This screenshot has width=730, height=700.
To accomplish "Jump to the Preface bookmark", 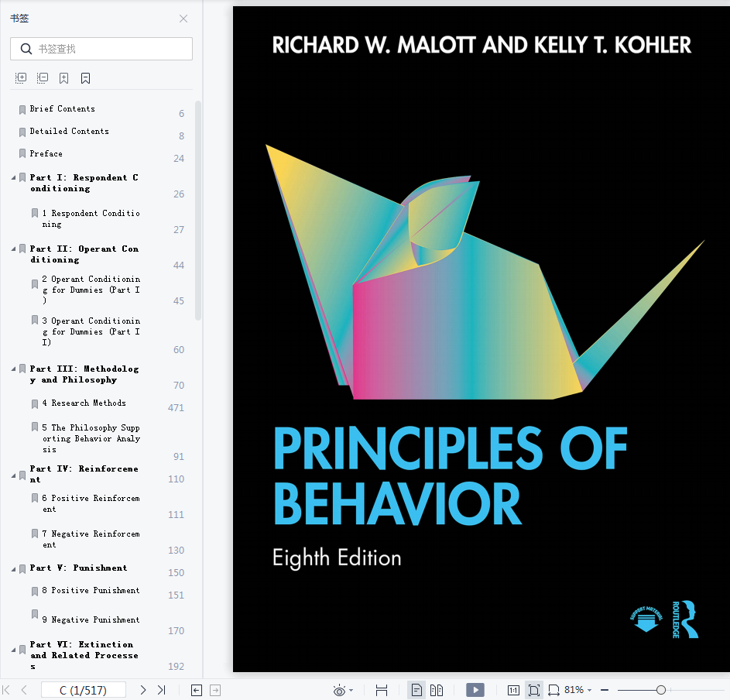I will [46, 153].
